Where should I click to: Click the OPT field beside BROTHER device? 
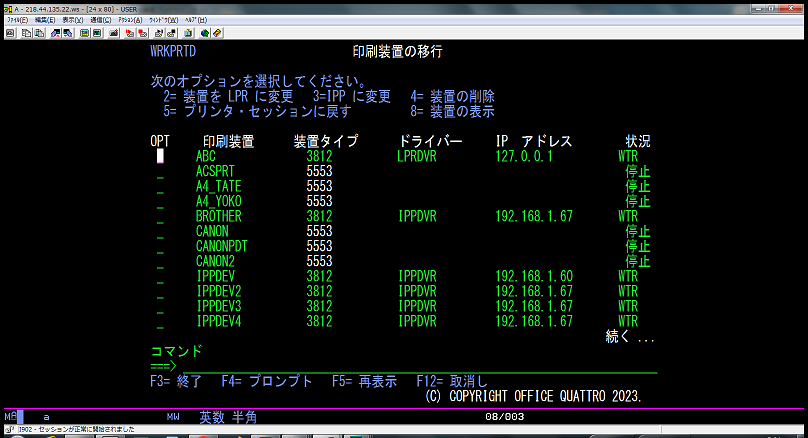[x=160, y=216]
